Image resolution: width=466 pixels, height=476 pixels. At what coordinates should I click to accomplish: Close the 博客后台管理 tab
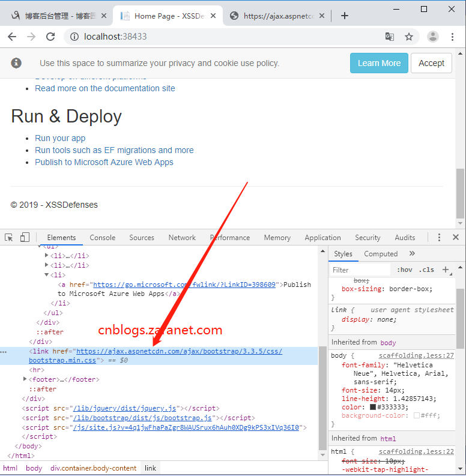(104, 16)
